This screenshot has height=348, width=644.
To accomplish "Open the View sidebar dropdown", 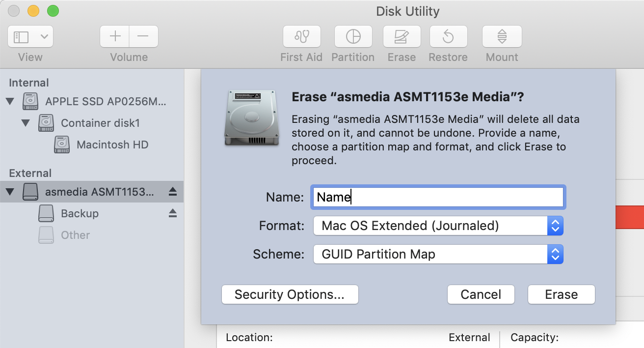I will 30,36.
